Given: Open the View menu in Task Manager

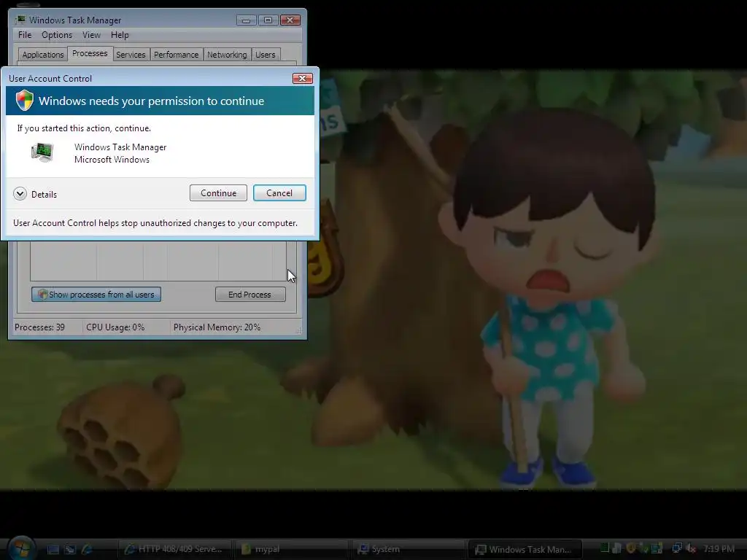Looking at the screenshot, I should coord(91,35).
